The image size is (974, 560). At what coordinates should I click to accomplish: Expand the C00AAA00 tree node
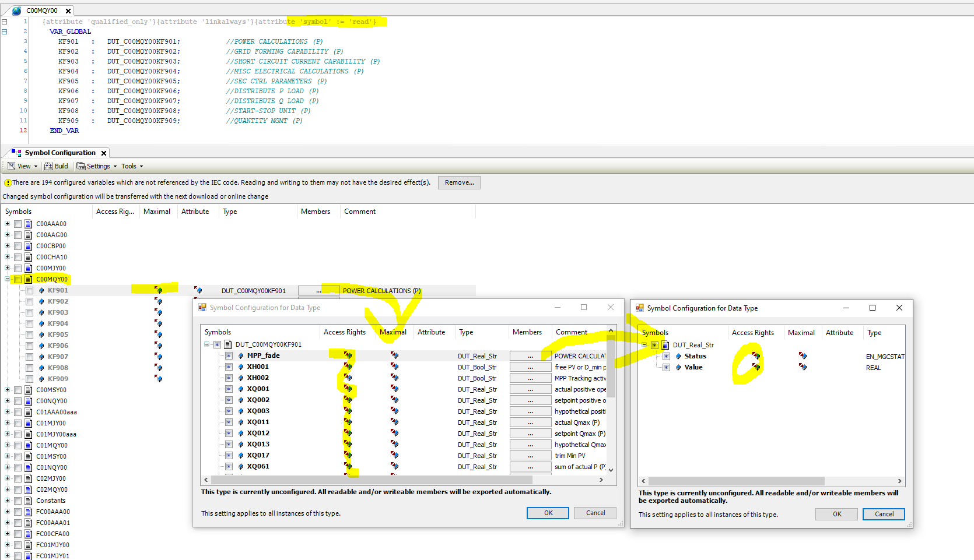coord(7,224)
